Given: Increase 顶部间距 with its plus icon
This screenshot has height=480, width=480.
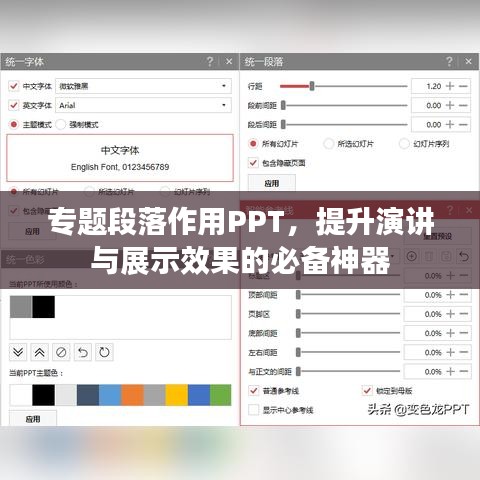Looking at the screenshot, I should pyautogui.click(x=450, y=295).
